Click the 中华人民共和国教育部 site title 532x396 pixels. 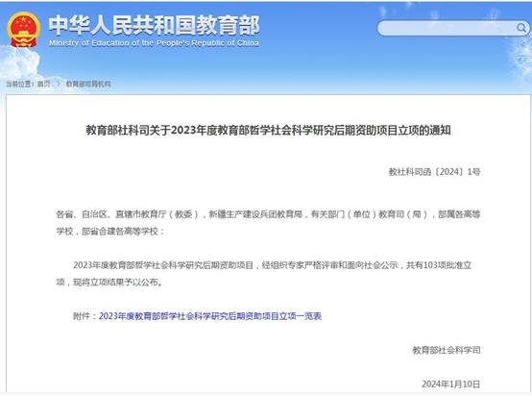pos(154,25)
